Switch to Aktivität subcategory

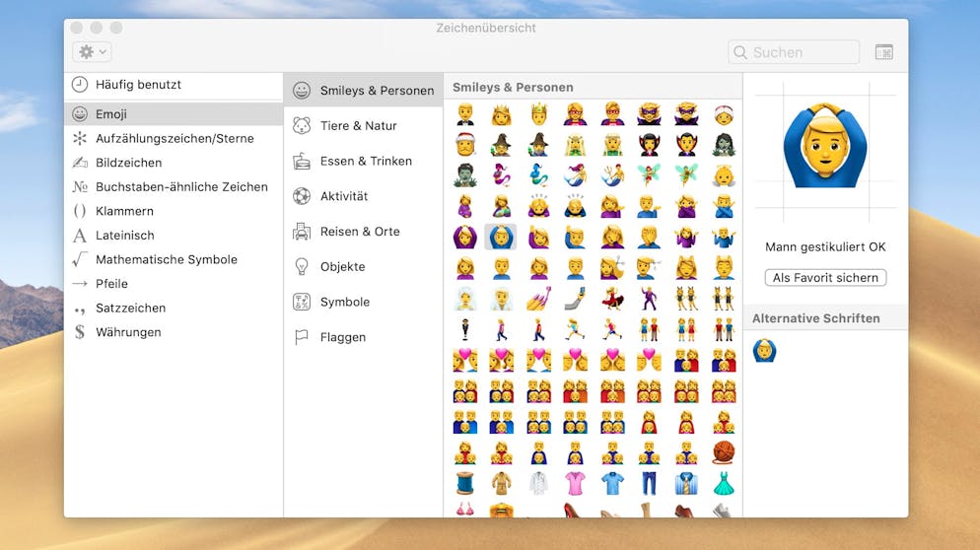(364, 196)
